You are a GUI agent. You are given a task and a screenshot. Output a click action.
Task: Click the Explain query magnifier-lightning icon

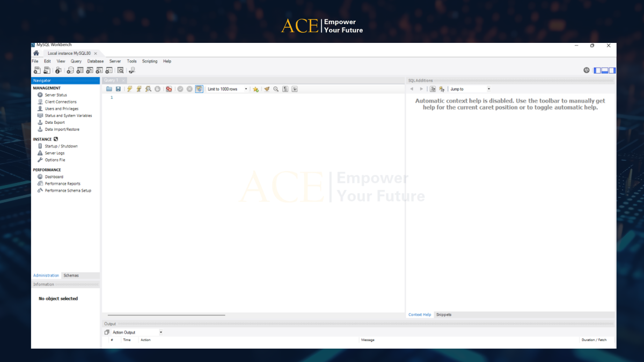point(148,89)
